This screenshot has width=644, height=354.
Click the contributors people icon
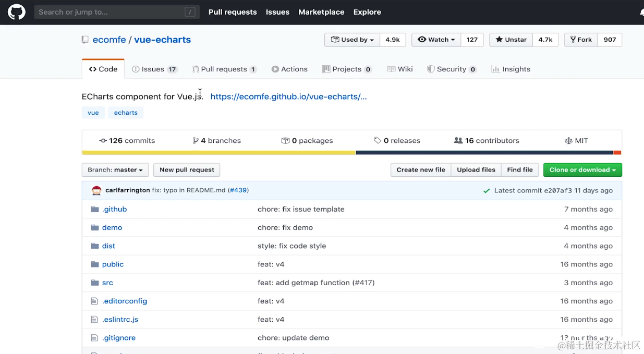point(458,141)
